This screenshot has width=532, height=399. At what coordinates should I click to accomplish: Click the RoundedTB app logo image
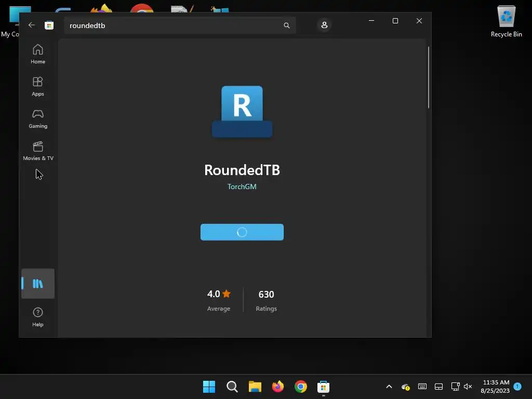[242, 112]
